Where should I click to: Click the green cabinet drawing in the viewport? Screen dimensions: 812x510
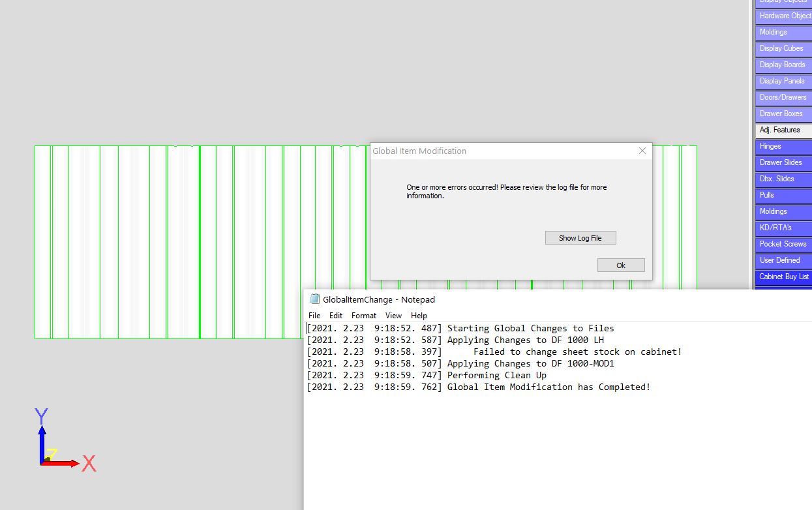202,242
